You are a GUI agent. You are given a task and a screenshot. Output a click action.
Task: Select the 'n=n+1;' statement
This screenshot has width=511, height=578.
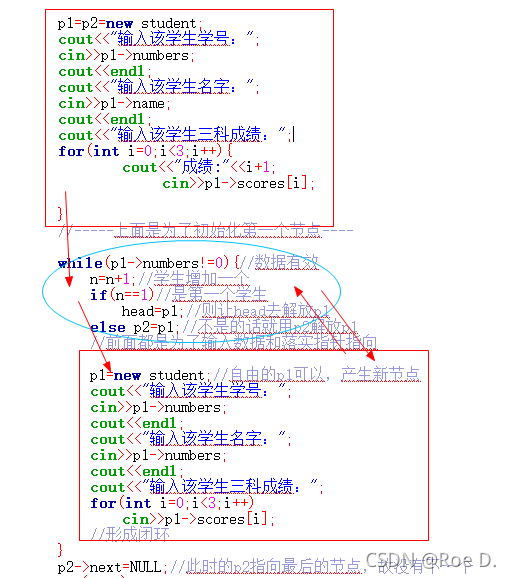pos(113,279)
